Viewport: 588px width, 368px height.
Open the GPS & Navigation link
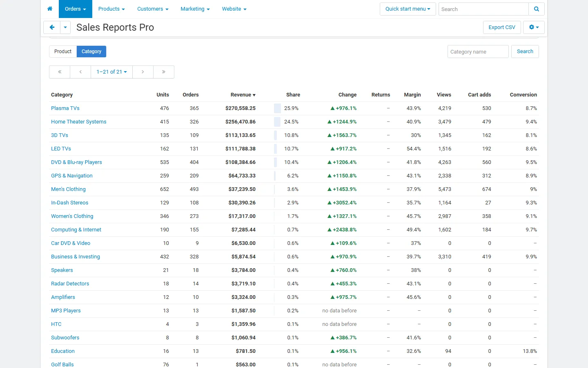click(x=72, y=176)
